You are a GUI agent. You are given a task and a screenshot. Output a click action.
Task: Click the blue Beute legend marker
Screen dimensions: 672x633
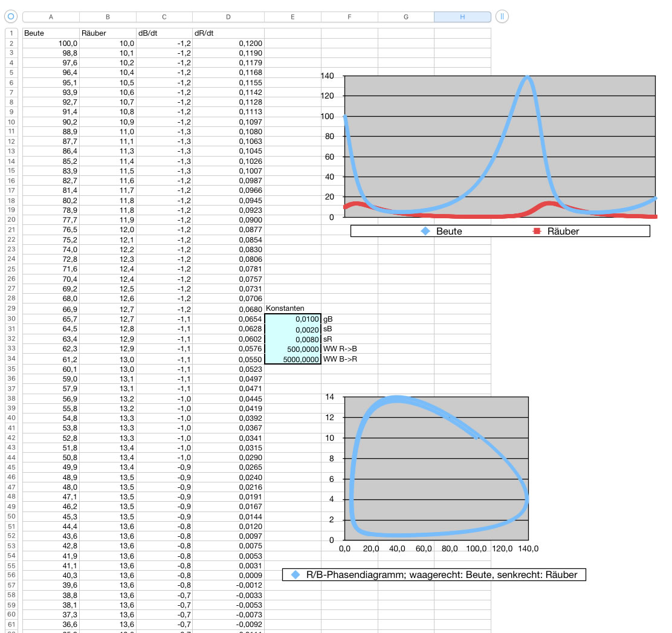click(425, 231)
